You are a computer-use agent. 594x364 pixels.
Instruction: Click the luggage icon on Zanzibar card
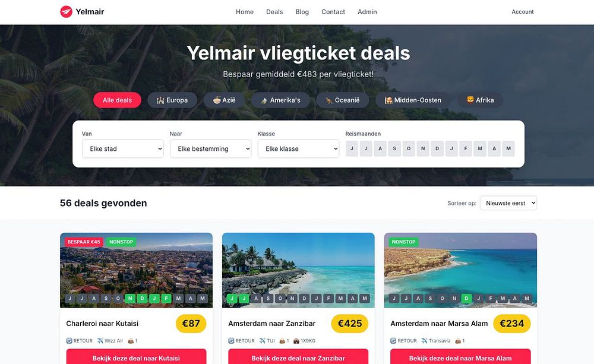click(296, 340)
